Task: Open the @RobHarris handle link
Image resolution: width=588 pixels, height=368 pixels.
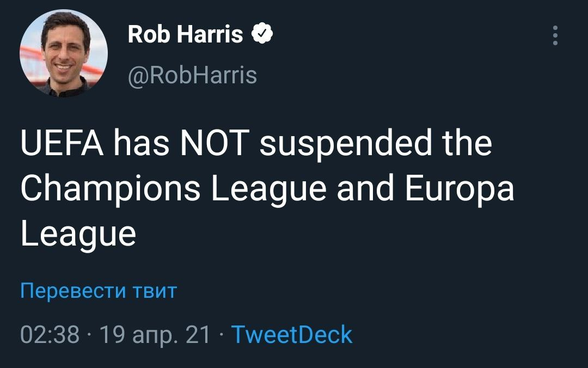Action: click(x=192, y=75)
